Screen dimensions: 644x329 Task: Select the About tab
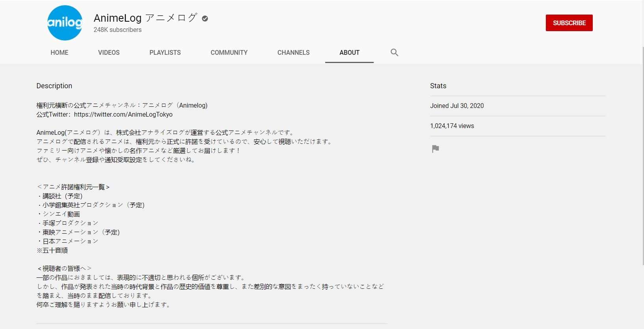coord(350,52)
